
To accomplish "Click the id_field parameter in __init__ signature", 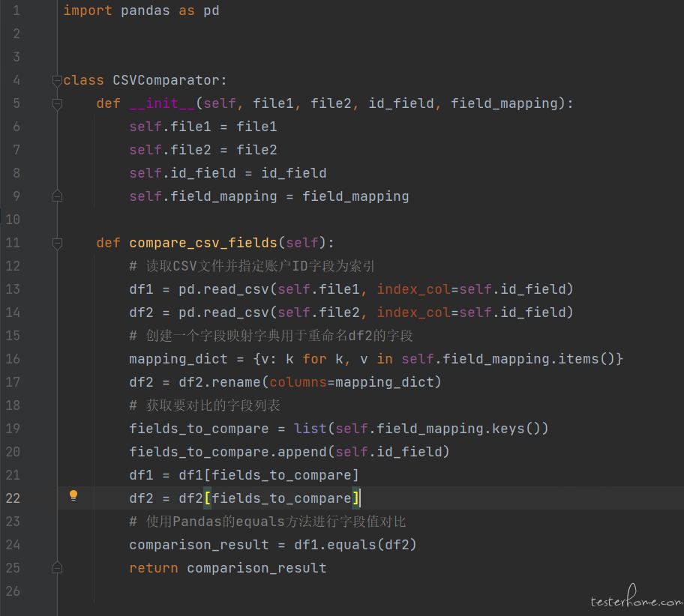I will 401,103.
